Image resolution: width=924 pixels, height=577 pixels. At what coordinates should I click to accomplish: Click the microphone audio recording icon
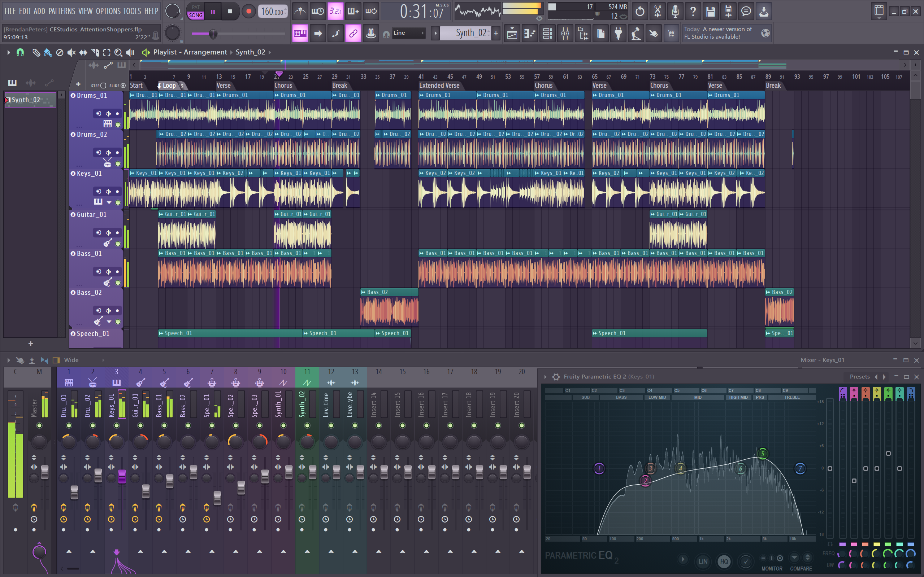click(x=675, y=12)
